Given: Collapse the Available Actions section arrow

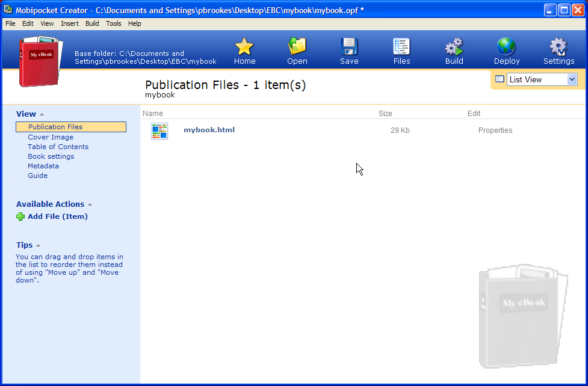Looking at the screenshot, I should click(90, 204).
